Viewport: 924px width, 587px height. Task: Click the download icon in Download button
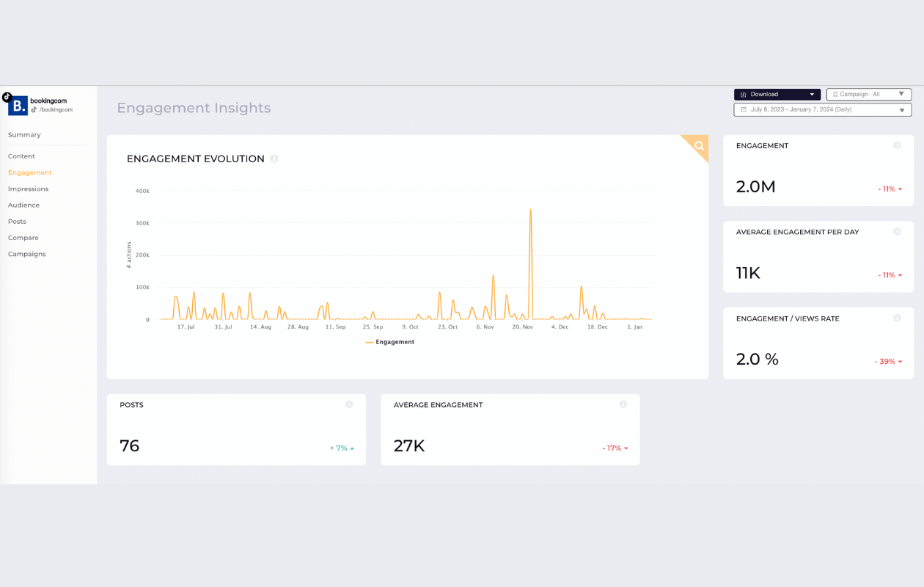click(x=743, y=95)
